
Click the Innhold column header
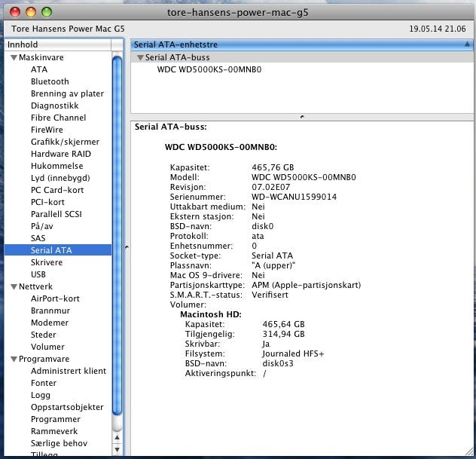click(58, 44)
